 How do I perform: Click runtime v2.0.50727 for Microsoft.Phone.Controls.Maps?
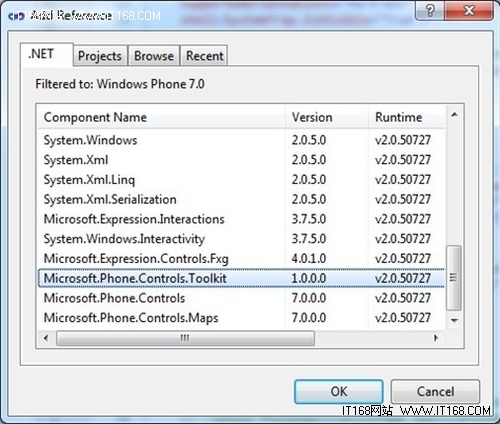pos(403,317)
